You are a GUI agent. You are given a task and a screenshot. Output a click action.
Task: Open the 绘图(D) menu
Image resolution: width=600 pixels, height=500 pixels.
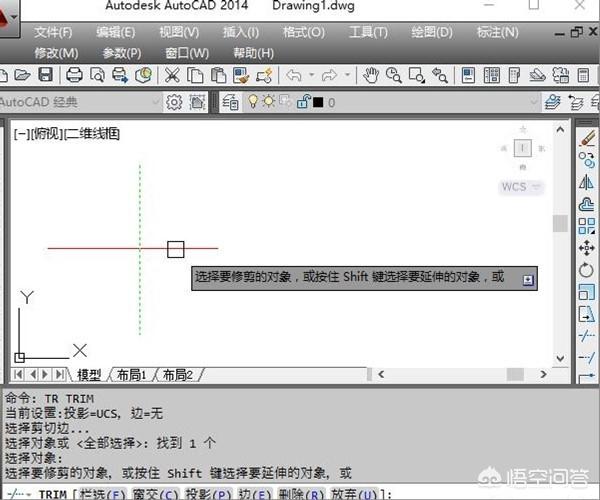pyautogui.click(x=432, y=33)
